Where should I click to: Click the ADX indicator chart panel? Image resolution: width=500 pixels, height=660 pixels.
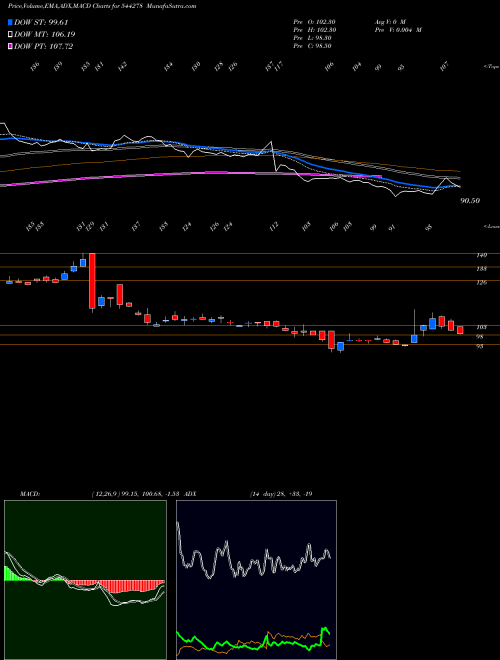[x=256, y=580]
